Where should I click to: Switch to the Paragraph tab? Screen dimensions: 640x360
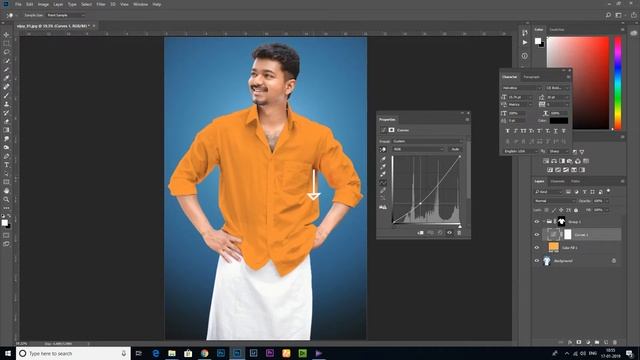[531, 77]
